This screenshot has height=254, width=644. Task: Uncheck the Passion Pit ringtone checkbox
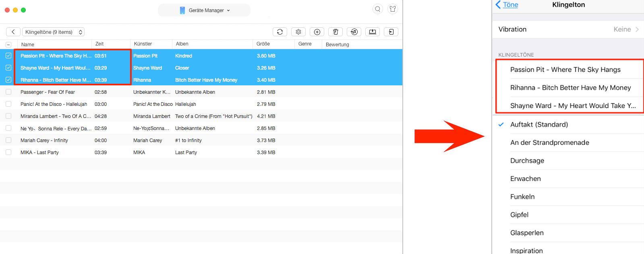click(8, 56)
